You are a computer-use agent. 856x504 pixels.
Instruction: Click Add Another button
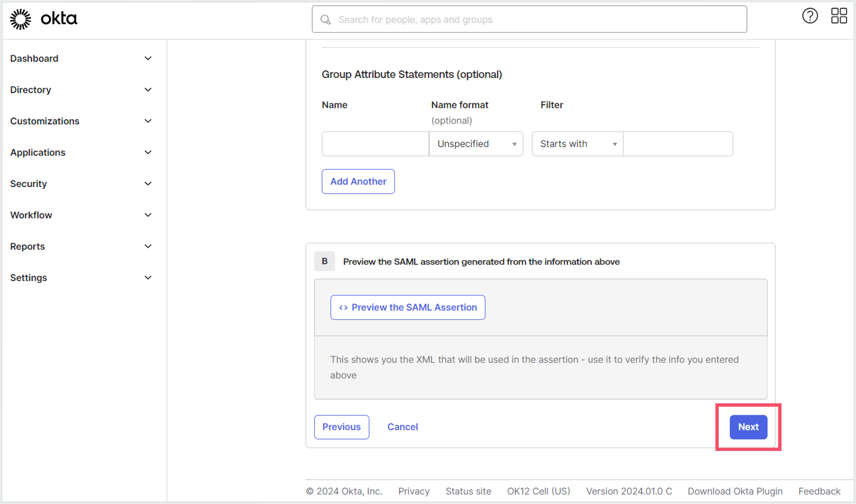point(358,181)
